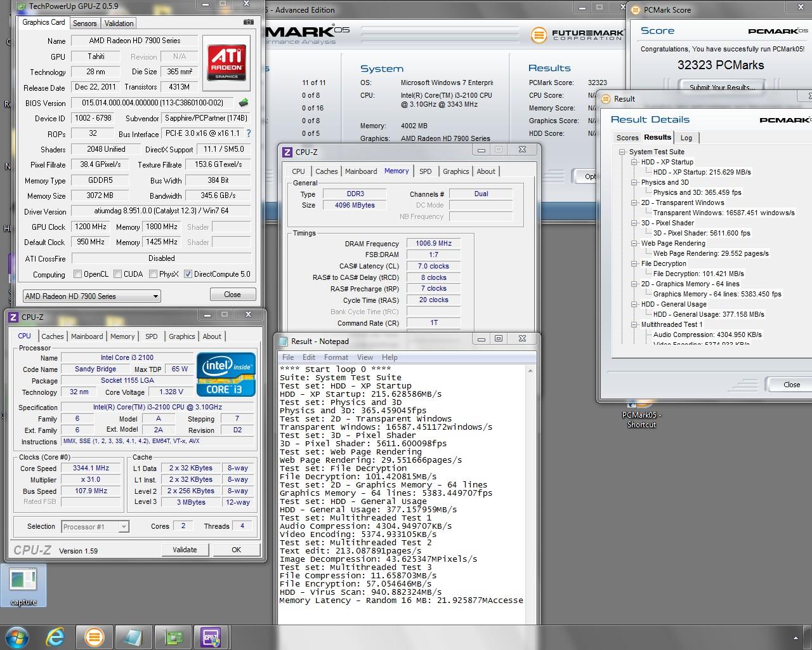The height and width of the screenshot is (650, 812).
Task: Enable the CUDA checkbox
Action: (117, 274)
